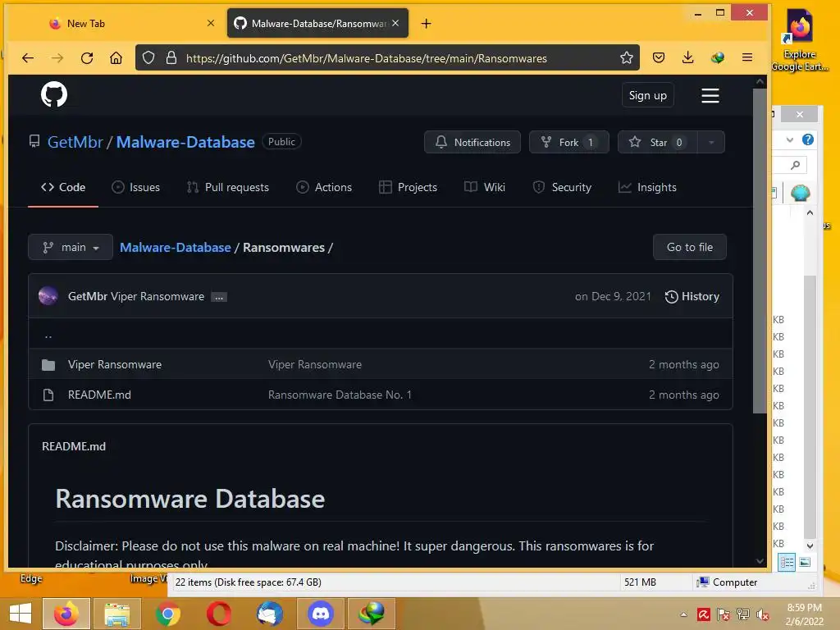Open the Projects tab

coord(409,187)
